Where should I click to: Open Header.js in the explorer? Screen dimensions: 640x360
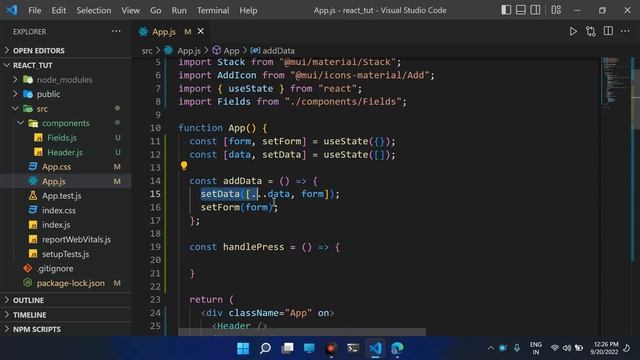[x=65, y=152]
